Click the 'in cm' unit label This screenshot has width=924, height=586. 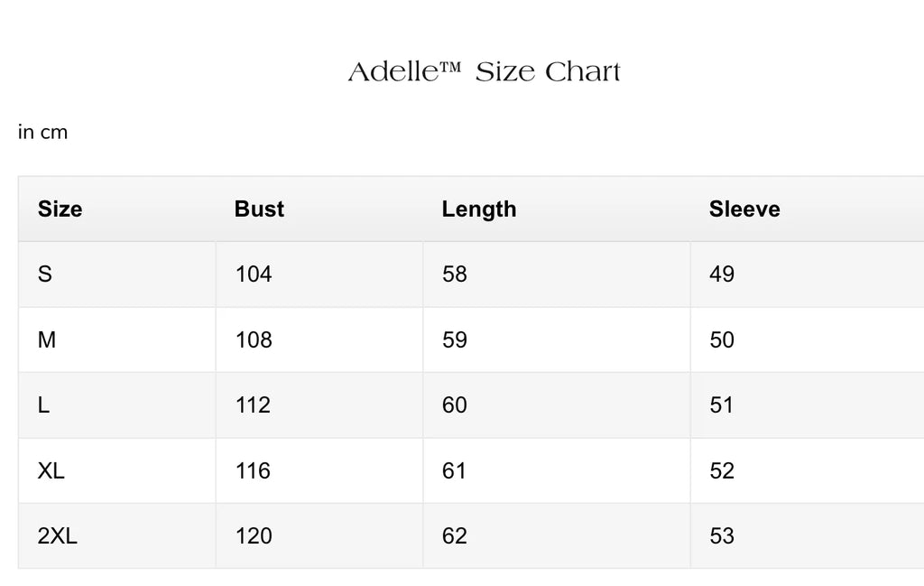[x=42, y=133]
